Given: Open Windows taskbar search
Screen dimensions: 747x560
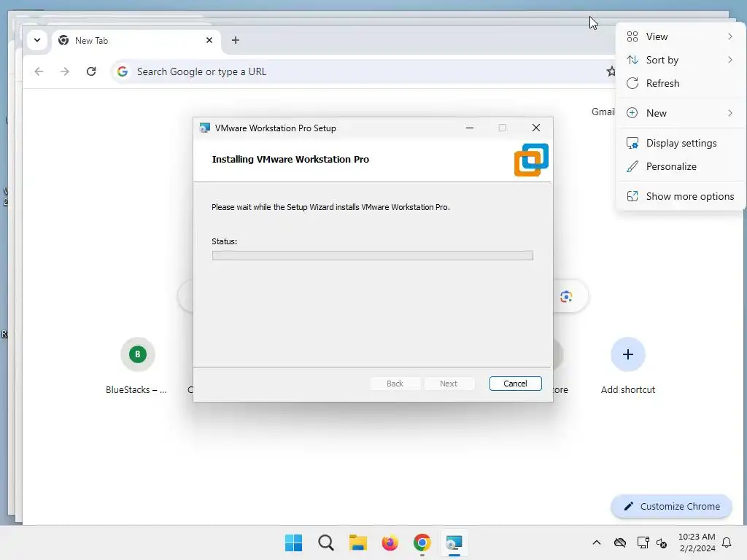Looking at the screenshot, I should (x=326, y=542).
